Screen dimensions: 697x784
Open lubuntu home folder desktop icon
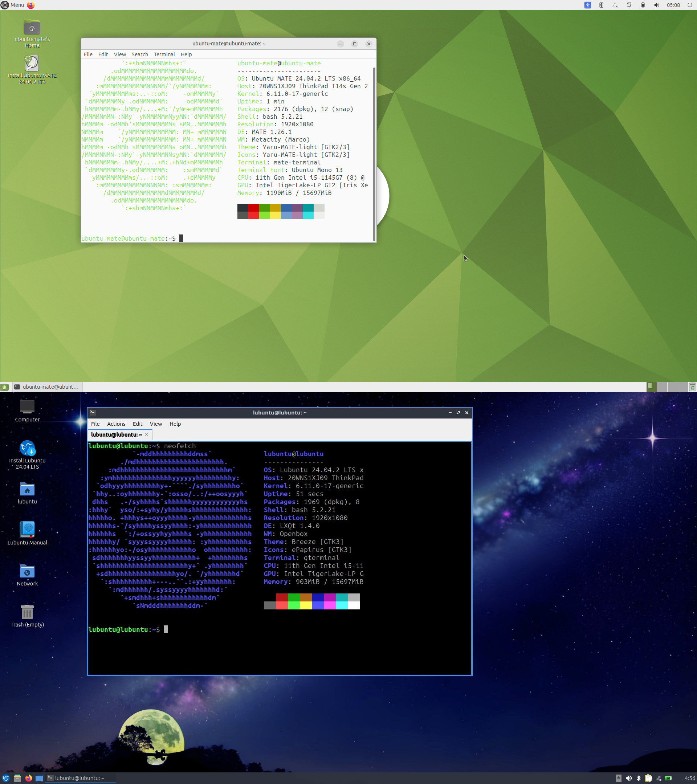pyautogui.click(x=27, y=493)
